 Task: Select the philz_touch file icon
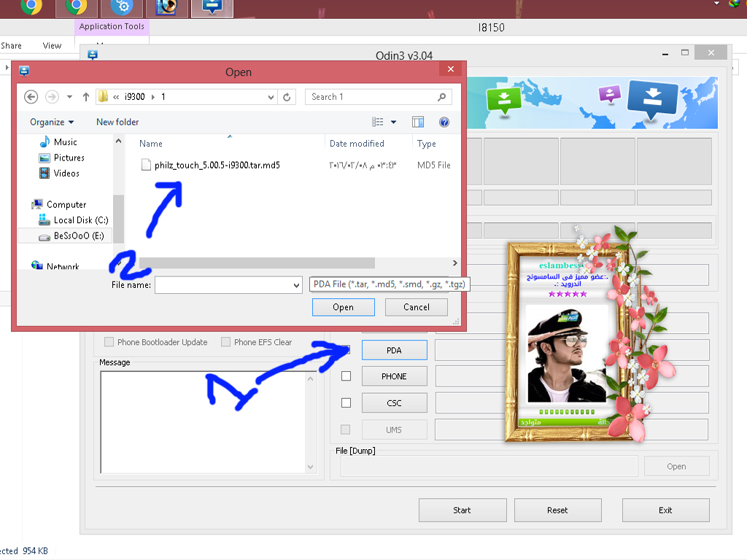click(x=146, y=165)
